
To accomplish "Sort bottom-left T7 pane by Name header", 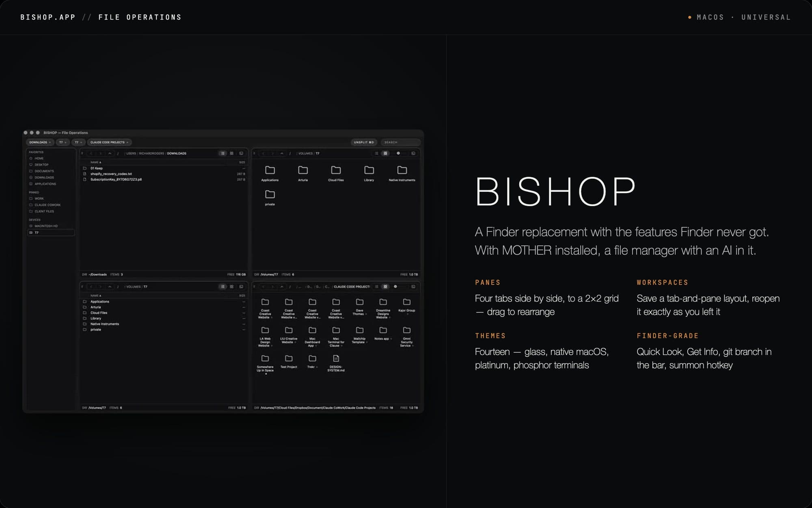I will click(96, 295).
